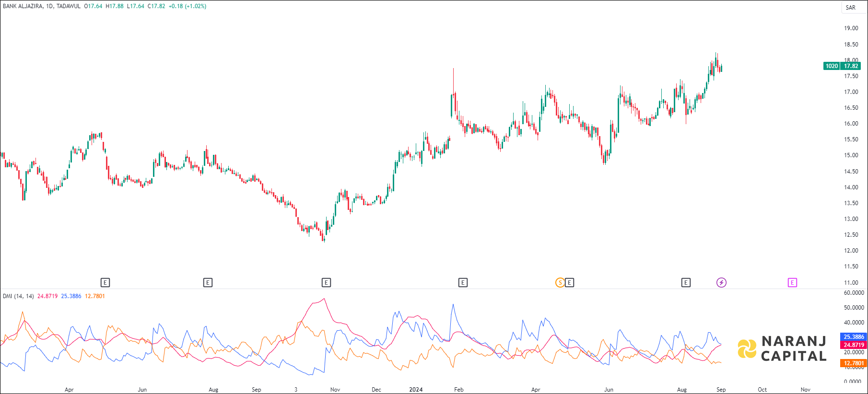
Task: Click the 19.00 price axis label
Action: pos(851,28)
